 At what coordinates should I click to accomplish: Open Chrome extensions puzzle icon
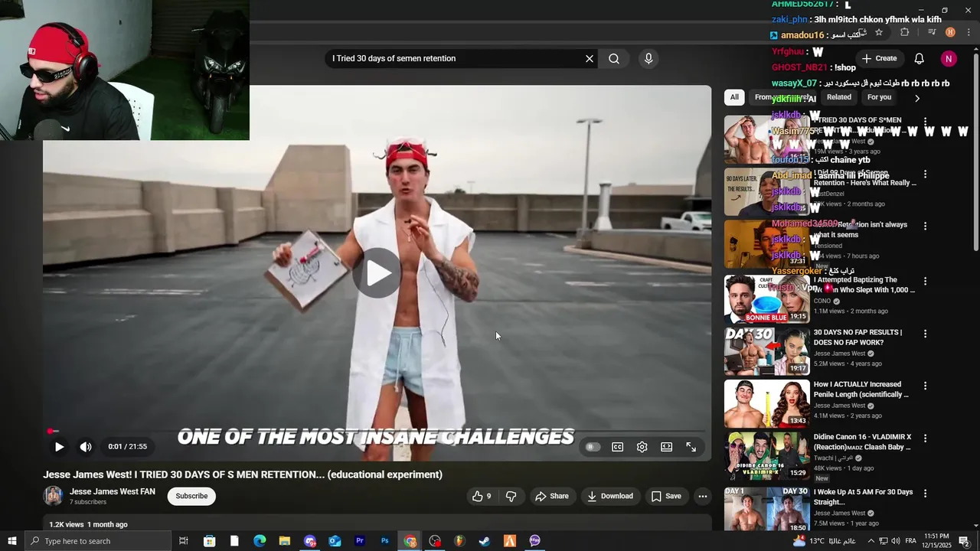(905, 32)
